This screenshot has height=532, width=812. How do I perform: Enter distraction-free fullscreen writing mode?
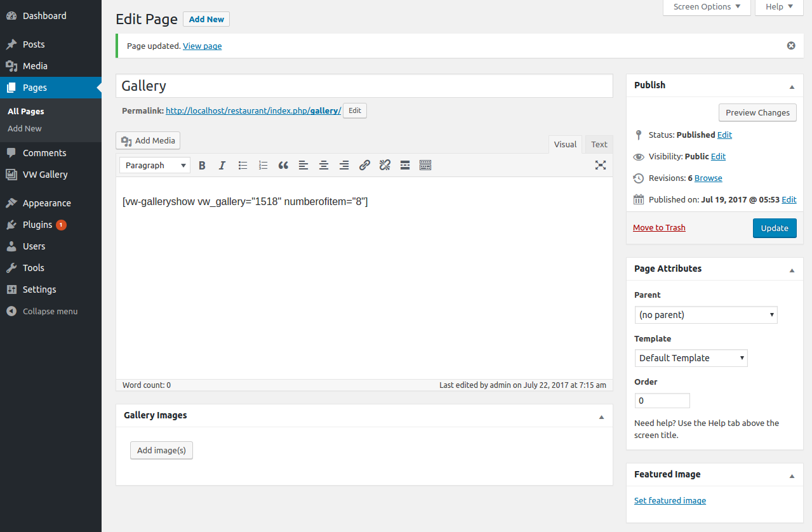tap(601, 165)
